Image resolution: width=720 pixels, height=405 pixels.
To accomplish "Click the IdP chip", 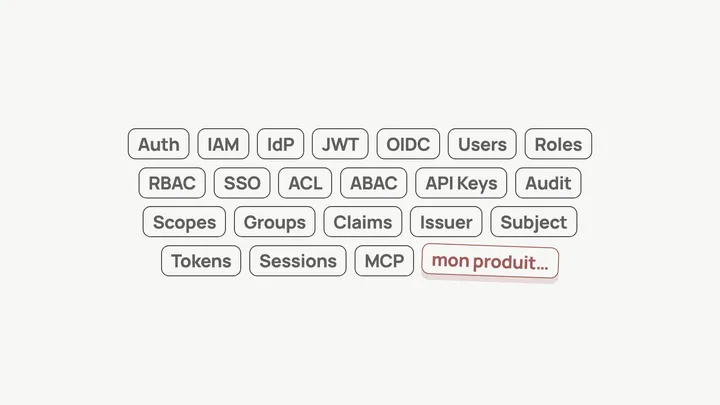I will [x=280, y=144].
